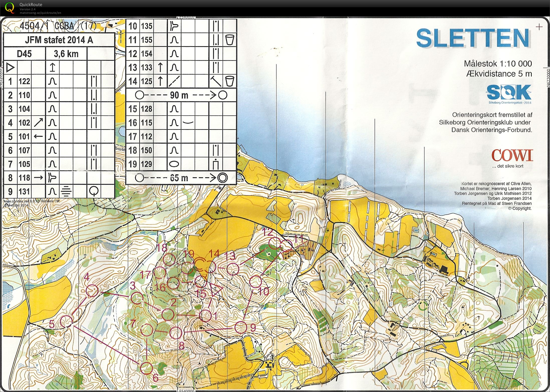The width and height of the screenshot is (550, 392).
Task: Click control code 104 in the table
Action: coord(24,109)
